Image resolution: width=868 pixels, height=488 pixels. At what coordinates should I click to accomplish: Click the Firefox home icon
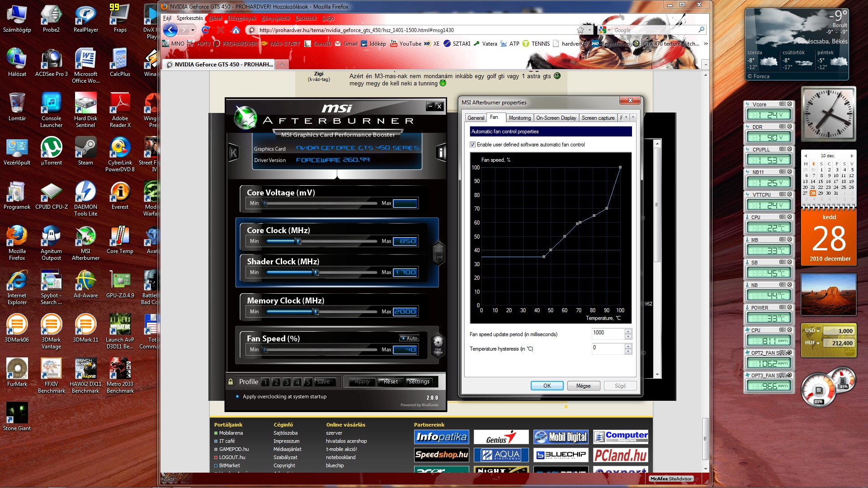pos(236,30)
